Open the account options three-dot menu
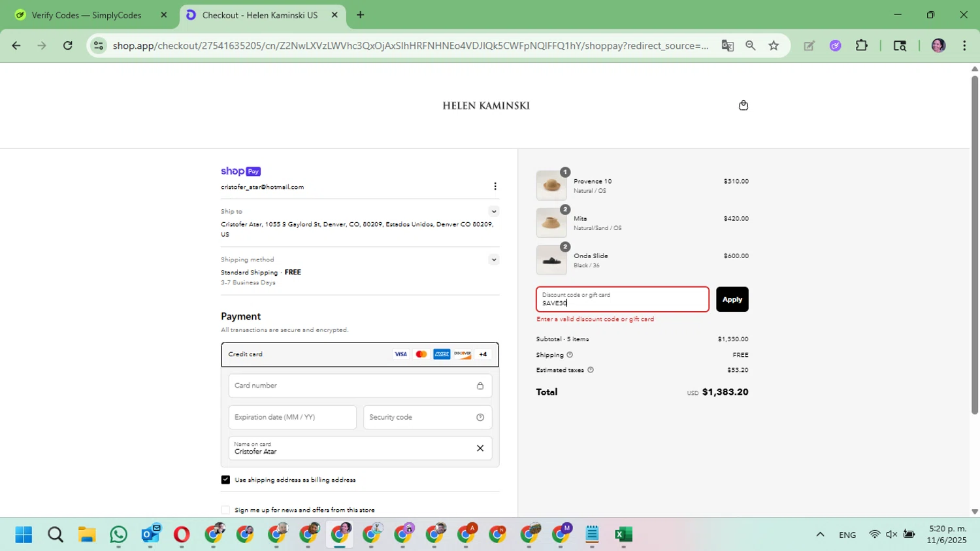 (495, 186)
